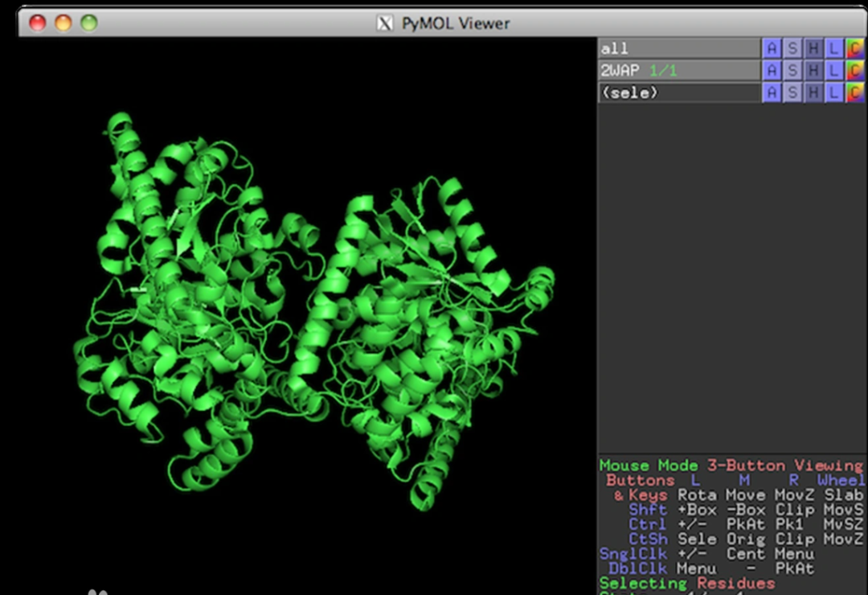Open the Action menu for object 2WAP
Viewport: 868px width, 595px height.
pyautogui.click(x=771, y=71)
